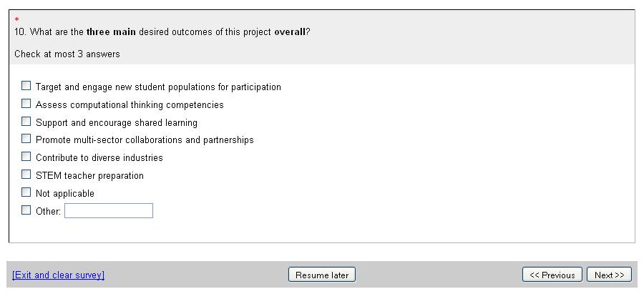
Task: Click the 'Exit and clear survey' link
Action: coord(58,275)
